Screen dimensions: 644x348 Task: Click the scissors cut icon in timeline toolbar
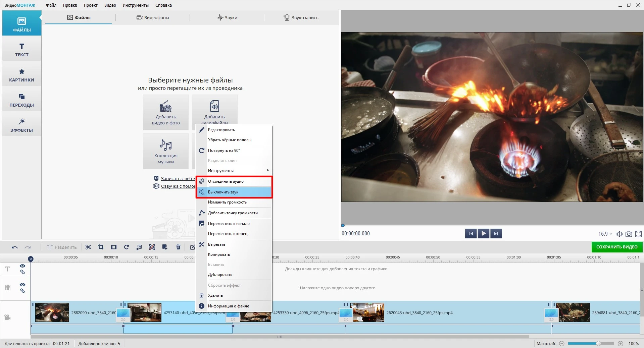88,247
